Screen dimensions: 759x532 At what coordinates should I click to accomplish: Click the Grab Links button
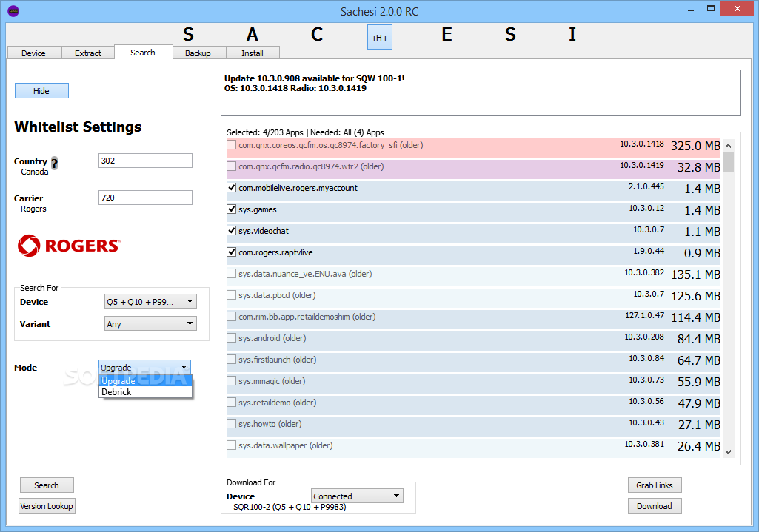click(655, 485)
